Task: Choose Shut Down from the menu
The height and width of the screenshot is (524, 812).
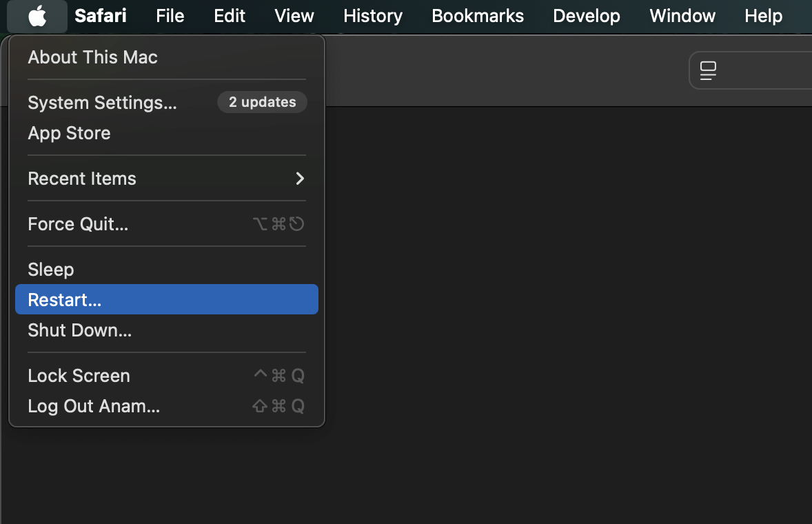Action: click(79, 330)
